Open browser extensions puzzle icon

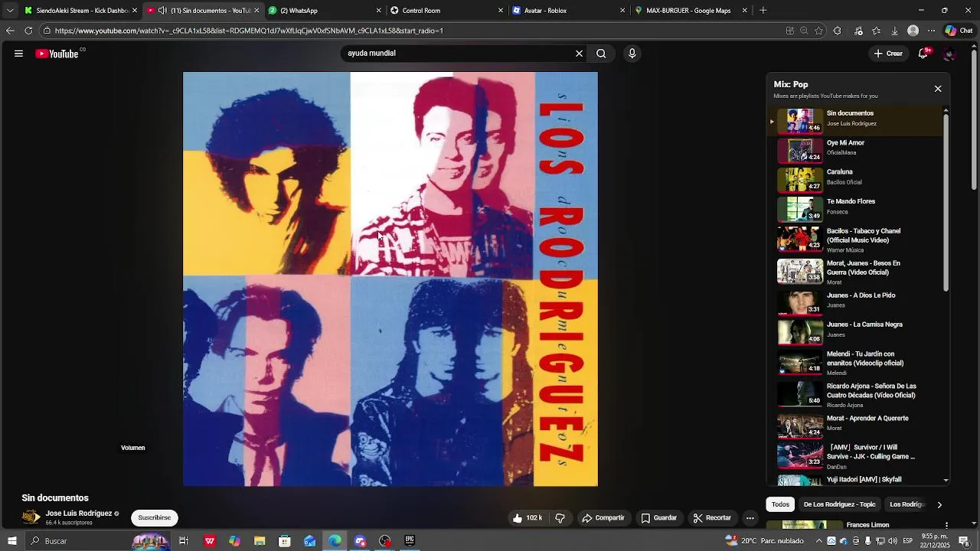[837, 31]
